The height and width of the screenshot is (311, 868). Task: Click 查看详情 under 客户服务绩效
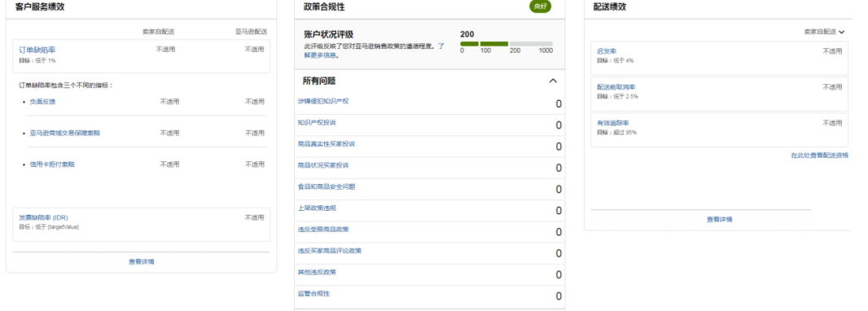(141, 262)
